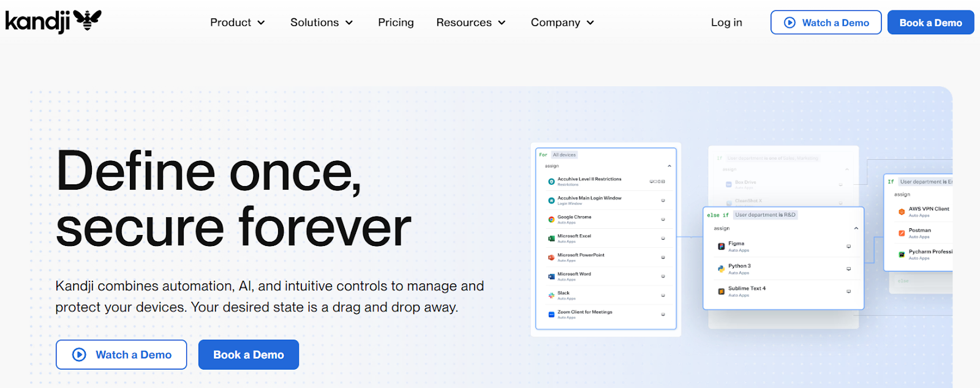The width and height of the screenshot is (980, 388).
Task: Click Watch a Demo in the header
Action: point(826,23)
